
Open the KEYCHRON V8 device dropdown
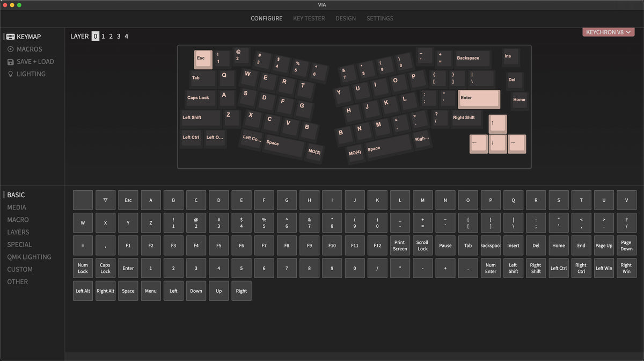pos(608,32)
